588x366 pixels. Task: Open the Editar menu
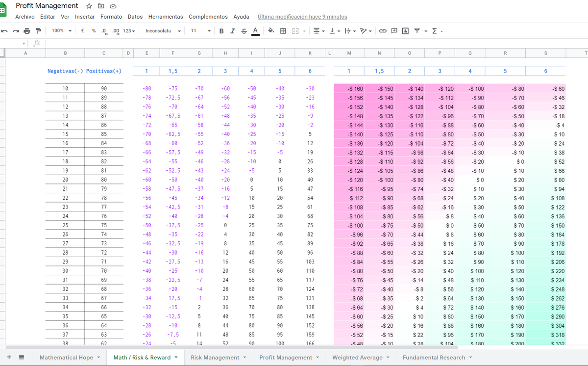click(x=48, y=17)
